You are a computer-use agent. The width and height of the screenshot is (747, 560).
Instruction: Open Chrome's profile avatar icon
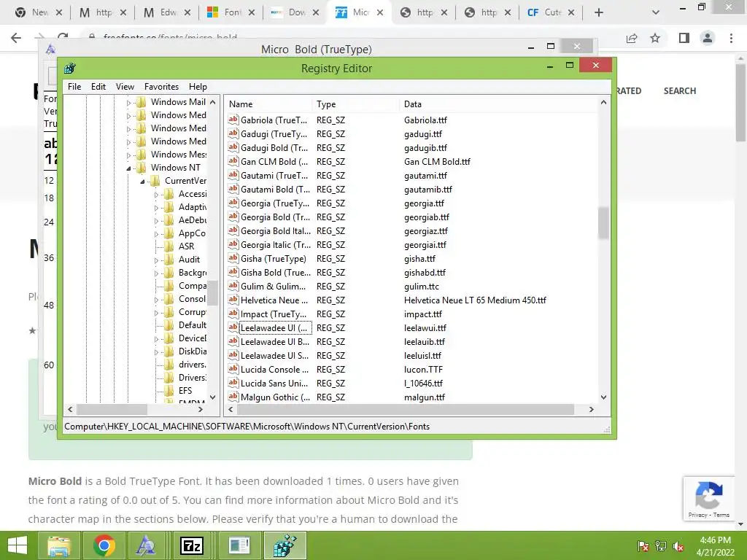click(x=708, y=38)
